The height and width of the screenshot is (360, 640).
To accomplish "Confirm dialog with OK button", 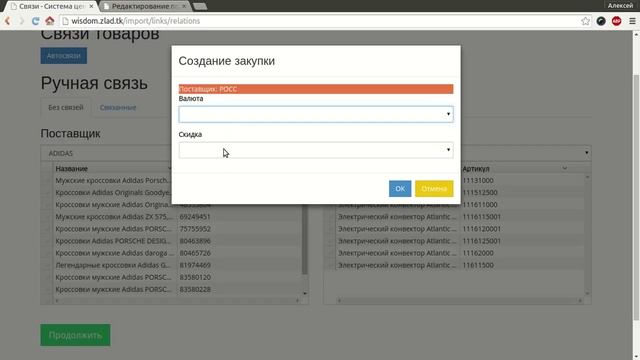I will click(400, 189).
